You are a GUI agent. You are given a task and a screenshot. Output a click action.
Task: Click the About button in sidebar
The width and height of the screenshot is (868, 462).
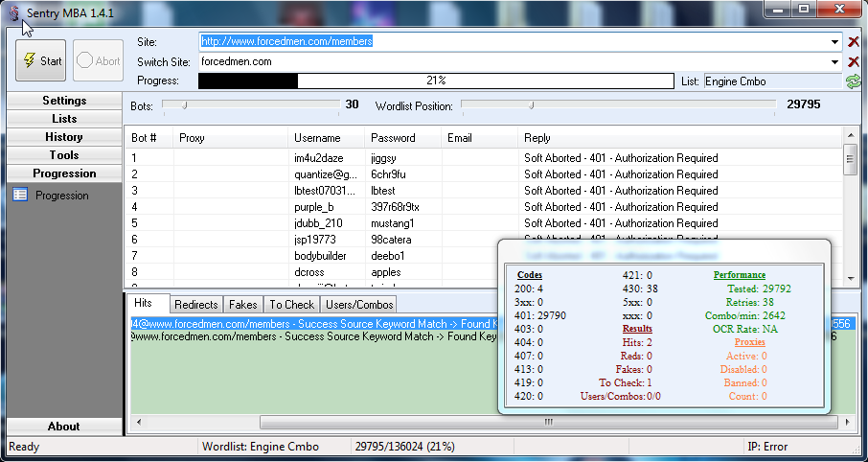(64, 427)
